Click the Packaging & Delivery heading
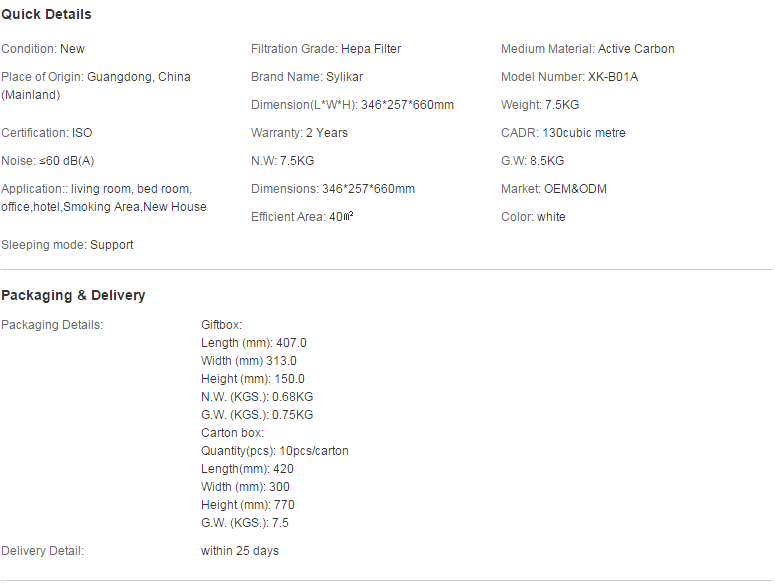This screenshot has width=775, height=588. tap(73, 295)
